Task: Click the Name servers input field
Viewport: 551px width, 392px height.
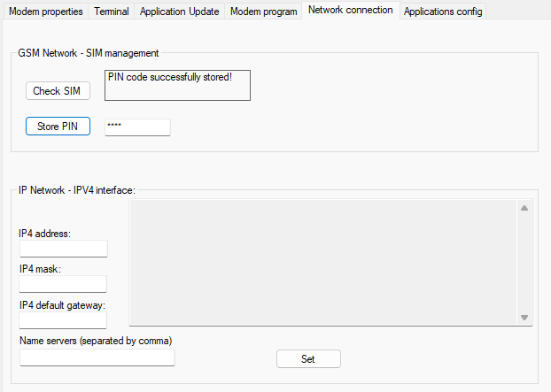Action: pyautogui.click(x=97, y=357)
